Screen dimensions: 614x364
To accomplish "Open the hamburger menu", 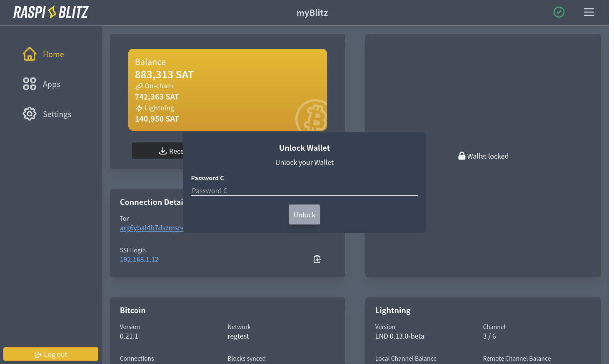I will point(589,12).
